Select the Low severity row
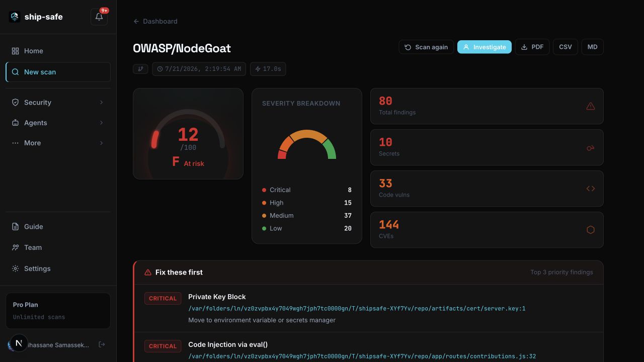The width and height of the screenshot is (644, 362). [307, 228]
